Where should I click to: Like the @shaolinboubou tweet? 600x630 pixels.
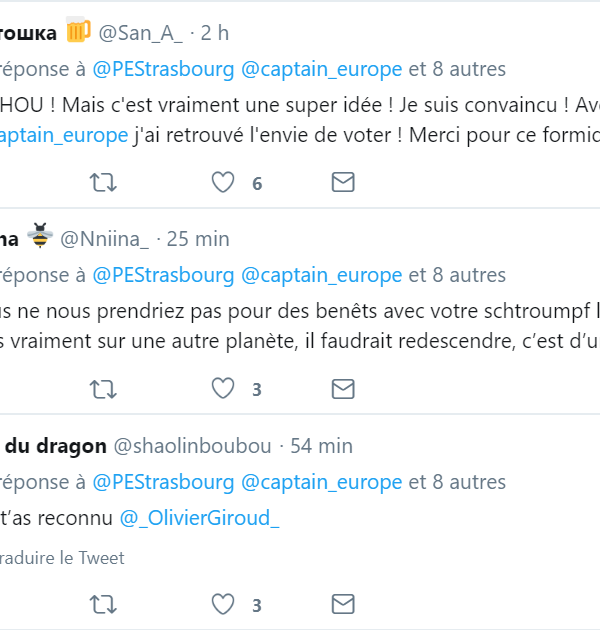pyautogui.click(x=223, y=604)
